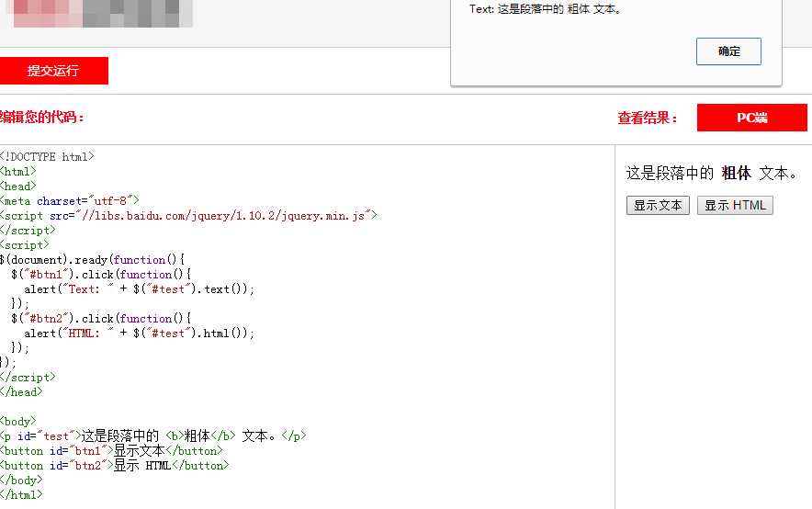Click the alert line calling .text()
Screen dimensions: 812x509
click(x=140, y=288)
